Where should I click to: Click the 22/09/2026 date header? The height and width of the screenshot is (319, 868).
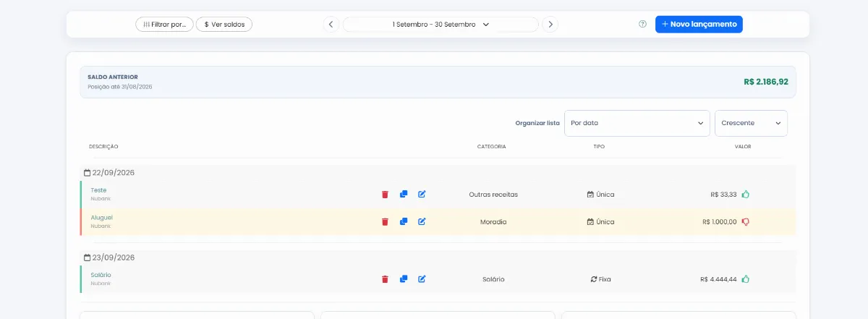coord(109,173)
